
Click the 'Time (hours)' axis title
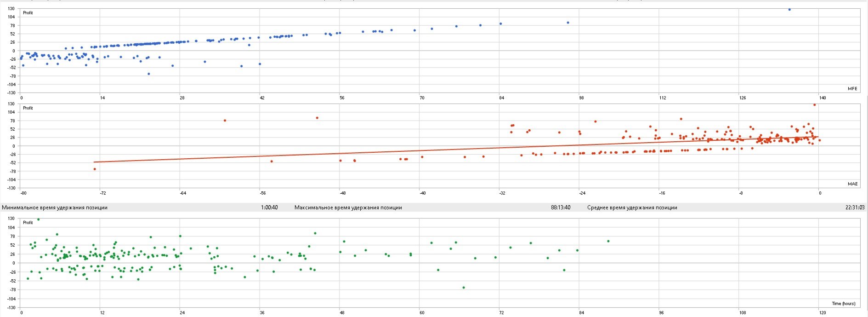[844, 303]
